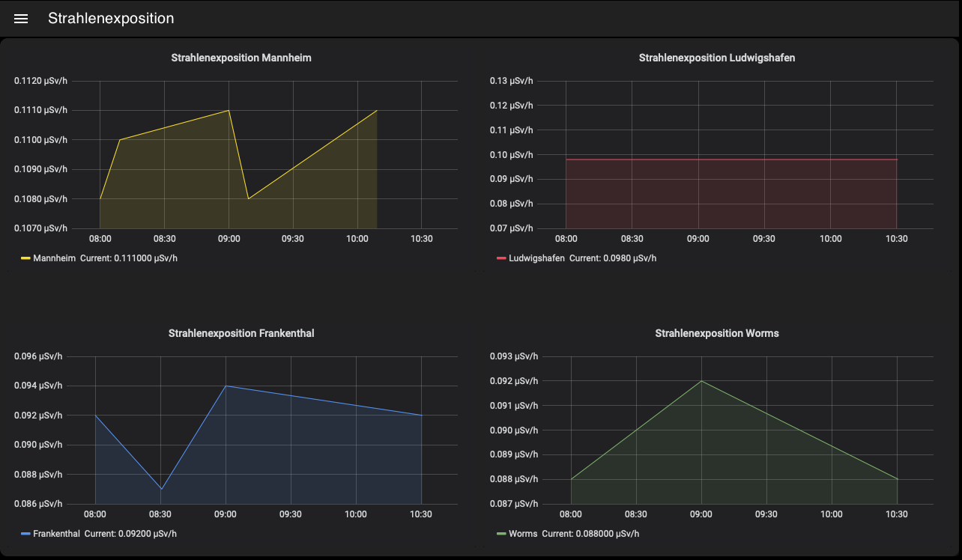Click the red Ludwigshafen legend color swatch

tap(501, 258)
